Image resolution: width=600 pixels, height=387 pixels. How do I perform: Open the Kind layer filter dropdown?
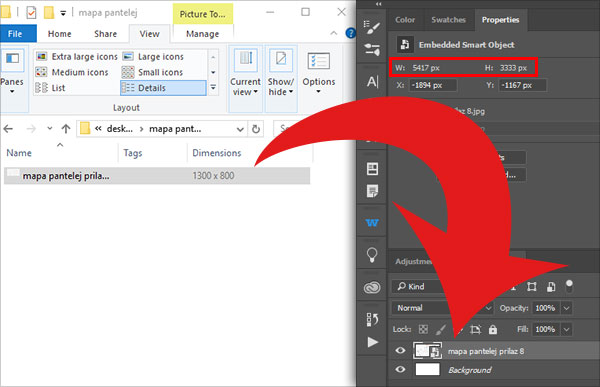[x=419, y=286]
